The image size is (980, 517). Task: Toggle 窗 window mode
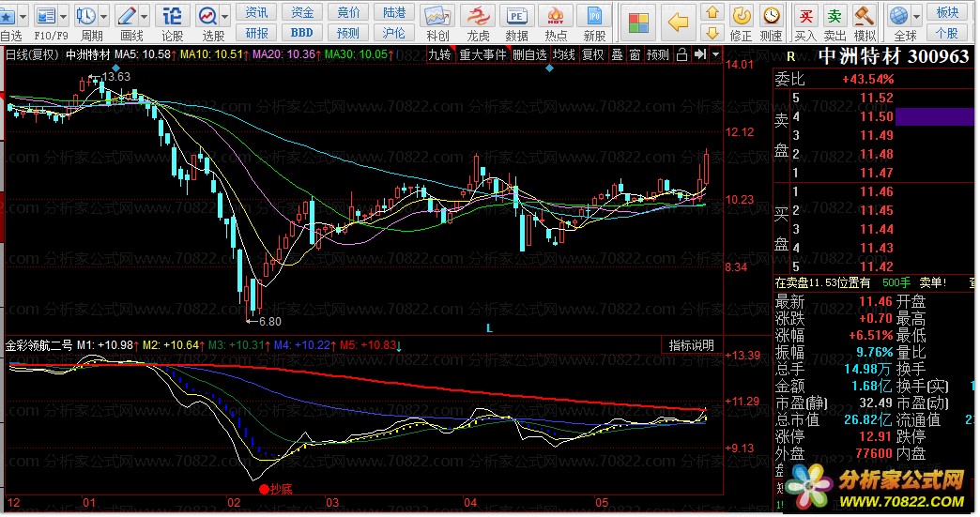635,55
